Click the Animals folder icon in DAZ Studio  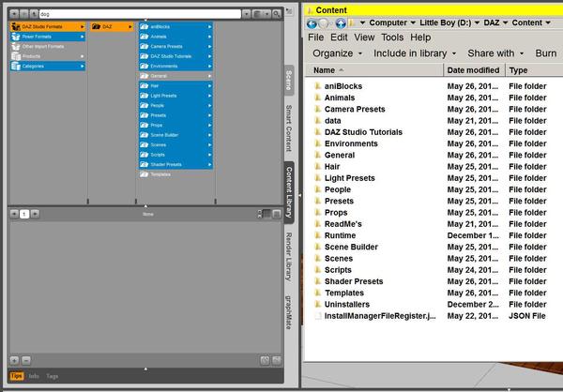144,37
